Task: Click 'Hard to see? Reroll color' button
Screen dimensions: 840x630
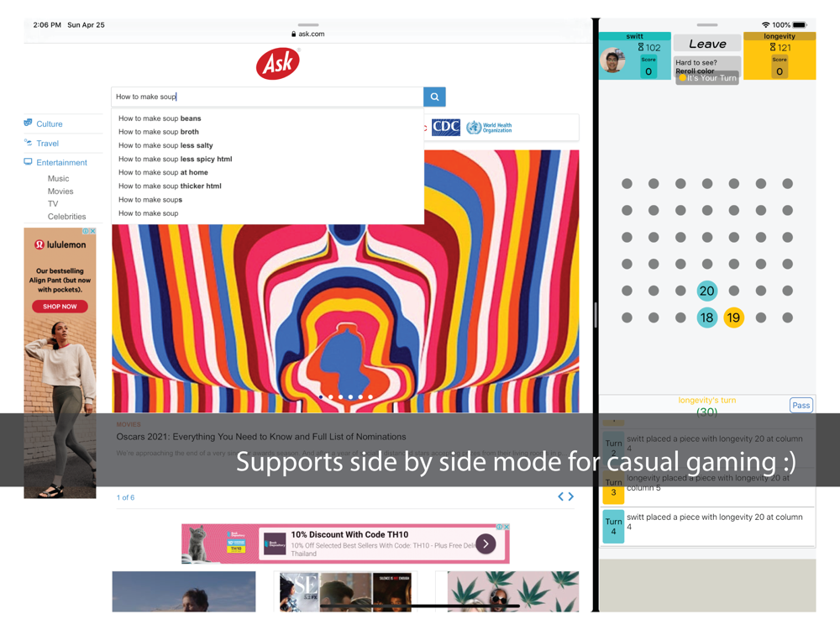Action: [x=707, y=66]
